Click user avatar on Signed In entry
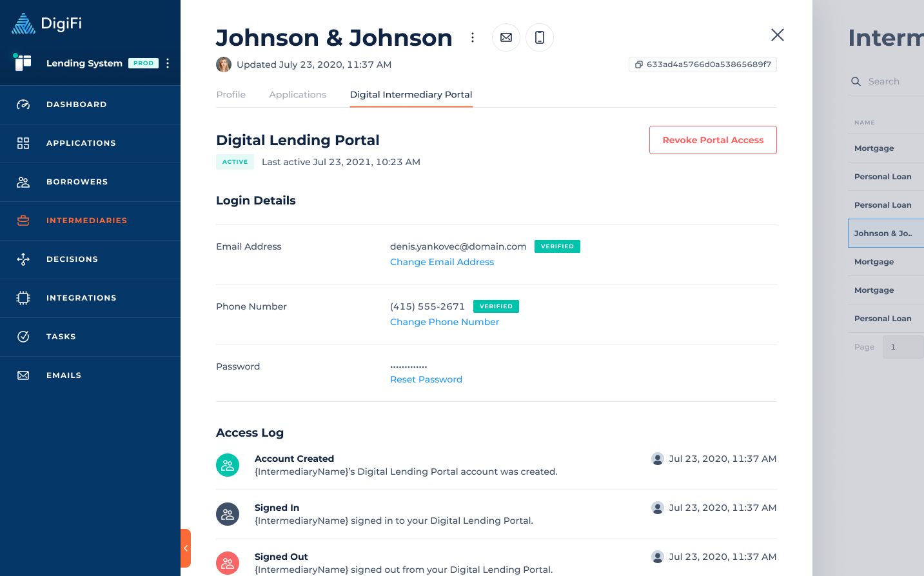This screenshot has width=924, height=576. 658,508
